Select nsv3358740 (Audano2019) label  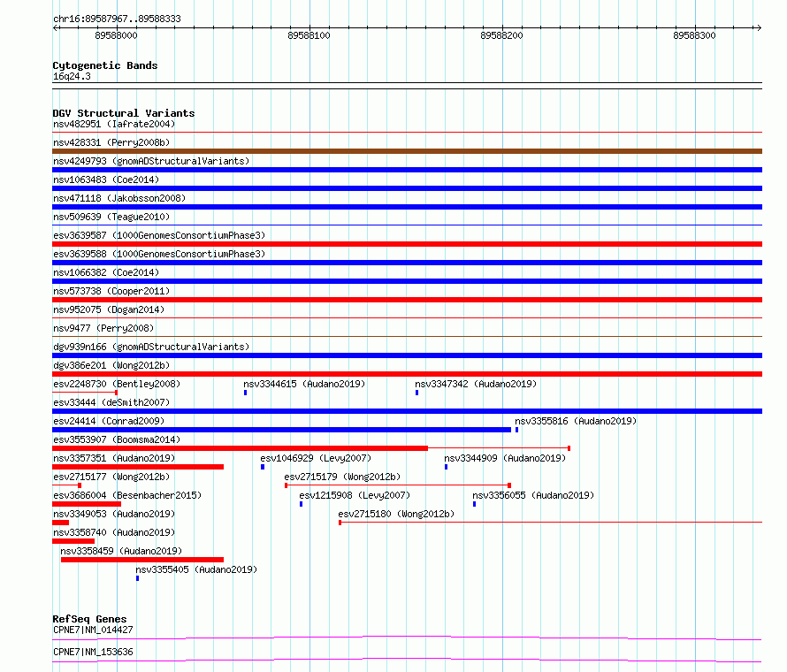(114, 532)
